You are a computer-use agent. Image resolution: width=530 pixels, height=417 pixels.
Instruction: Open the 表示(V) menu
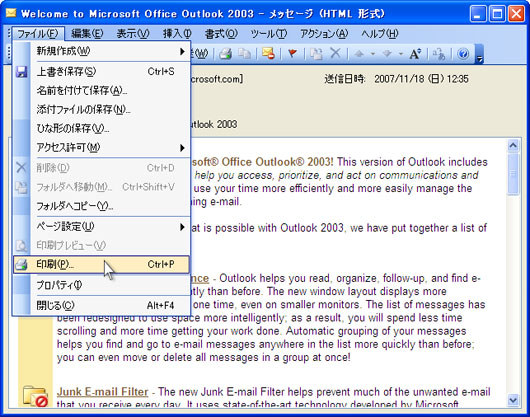coord(133,34)
